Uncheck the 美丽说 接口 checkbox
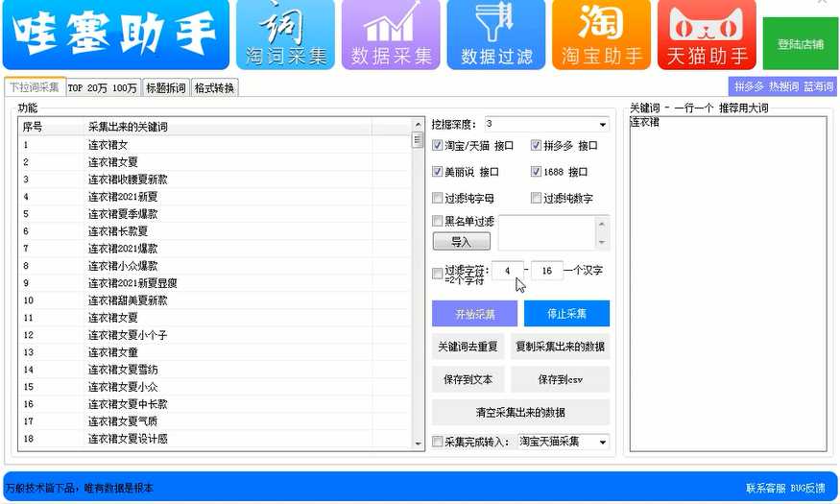 point(437,172)
